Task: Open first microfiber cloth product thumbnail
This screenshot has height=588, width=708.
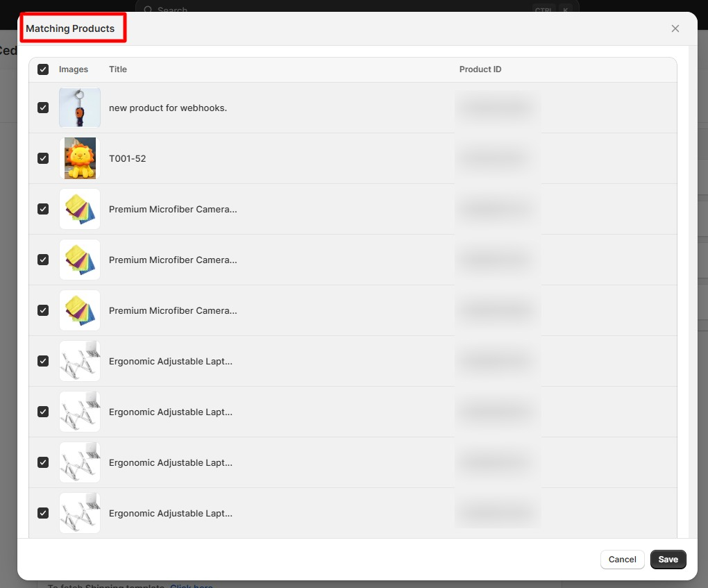Action: click(x=80, y=209)
